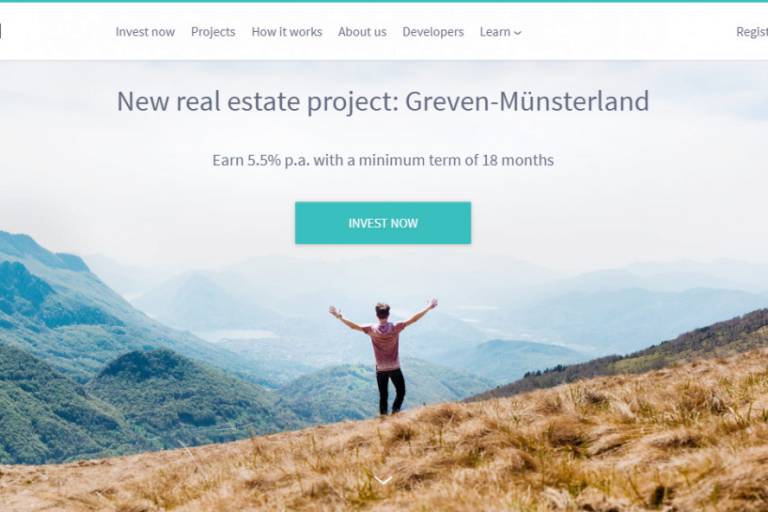This screenshot has width=768, height=512.
Task: Click the blank header area right of Learn
Action: (x=627, y=32)
